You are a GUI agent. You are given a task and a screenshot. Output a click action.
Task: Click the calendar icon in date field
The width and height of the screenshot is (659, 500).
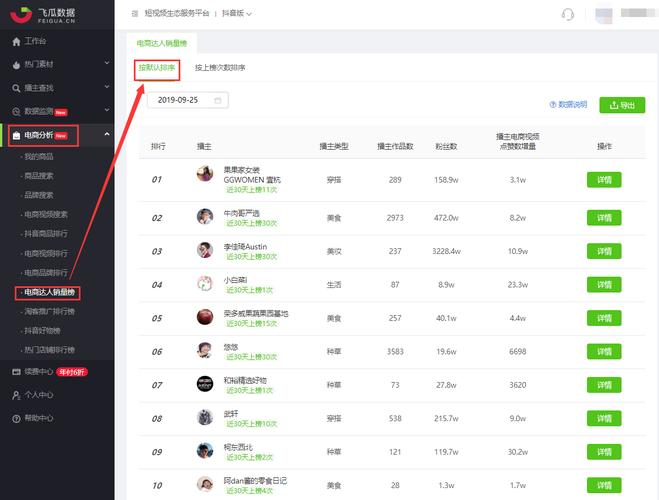[217, 100]
